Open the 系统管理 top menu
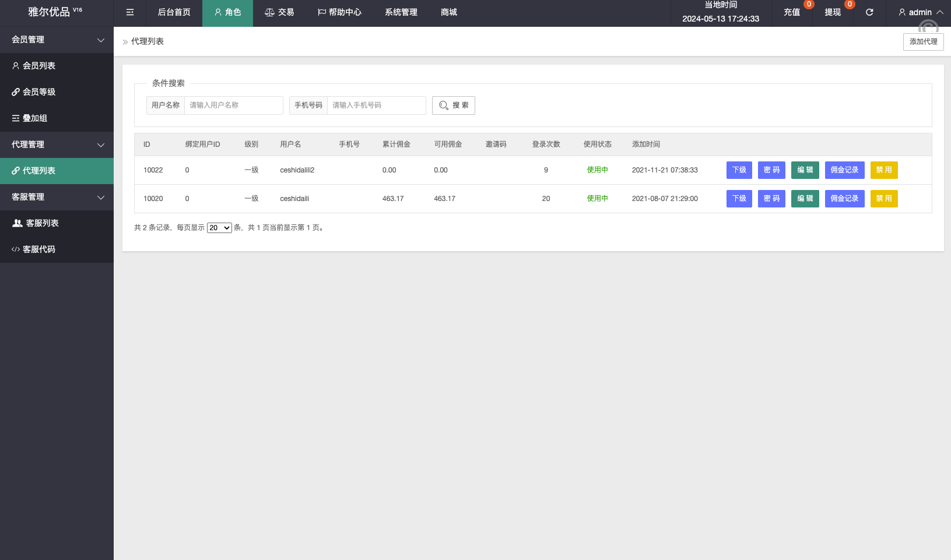 pyautogui.click(x=401, y=12)
